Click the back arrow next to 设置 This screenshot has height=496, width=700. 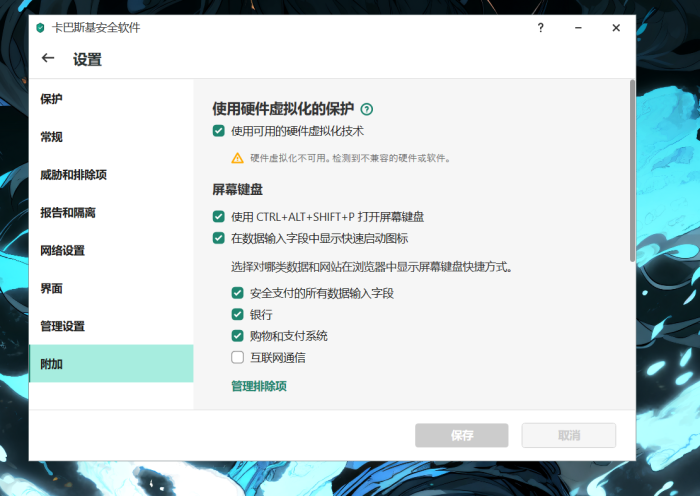click(48, 58)
